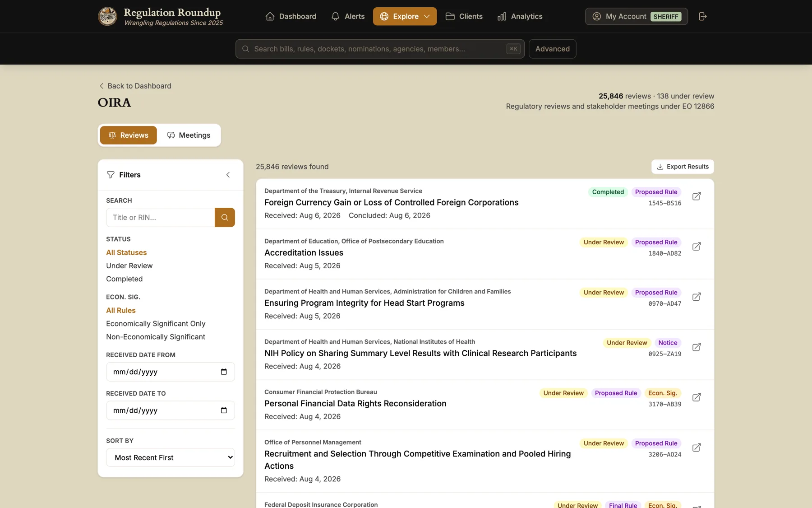Filter status by Under Review
The image size is (812, 508).
click(129, 266)
